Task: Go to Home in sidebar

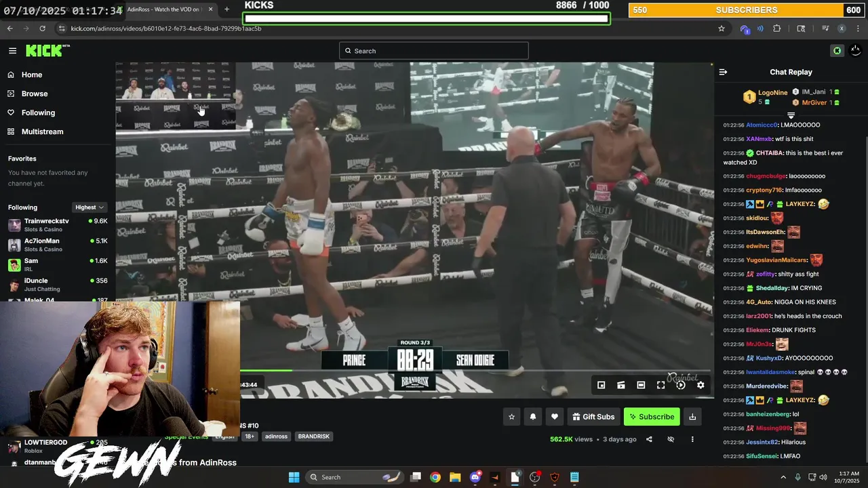Action: pos(31,75)
